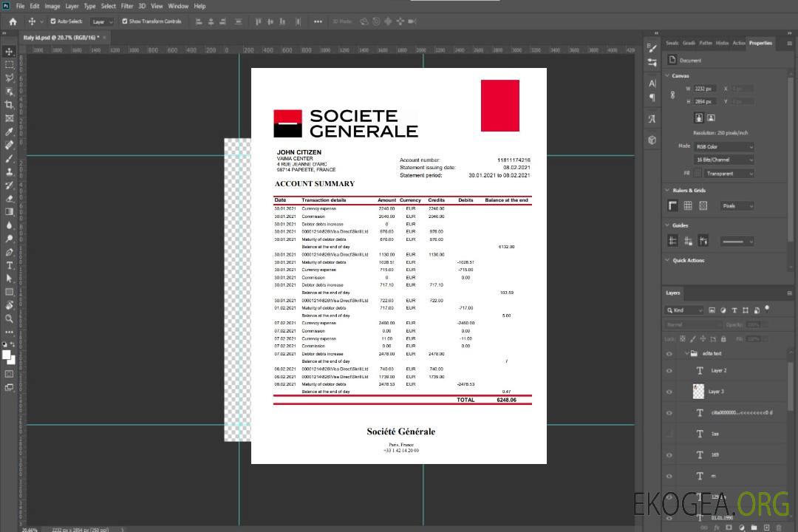Viewport: 798px width, 532px height.
Task: Toggle layer filter on/off switch
Action: coord(767,309)
